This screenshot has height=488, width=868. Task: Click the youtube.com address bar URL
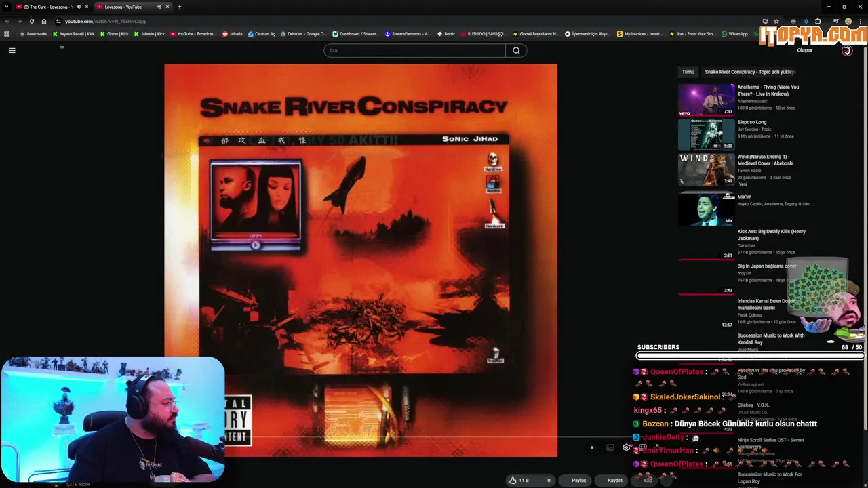[105, 21]
